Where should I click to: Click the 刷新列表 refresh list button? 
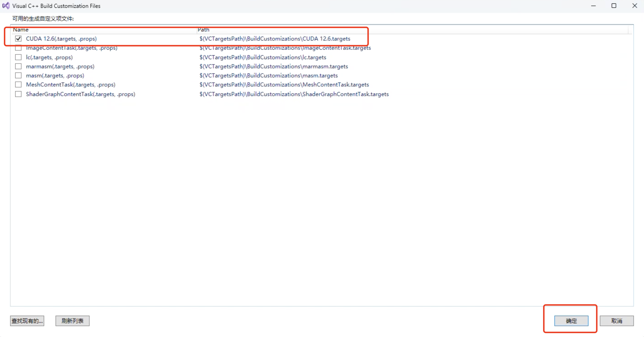[72, 321]
